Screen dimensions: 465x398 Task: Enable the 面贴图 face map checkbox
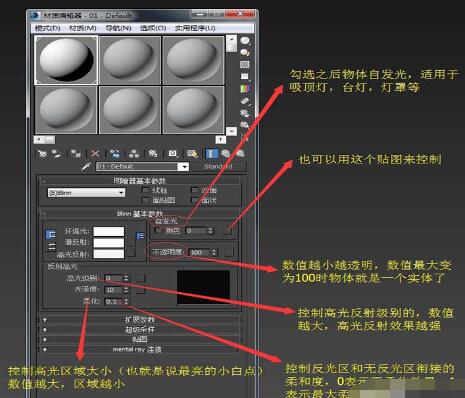click(x=145, y=200)
